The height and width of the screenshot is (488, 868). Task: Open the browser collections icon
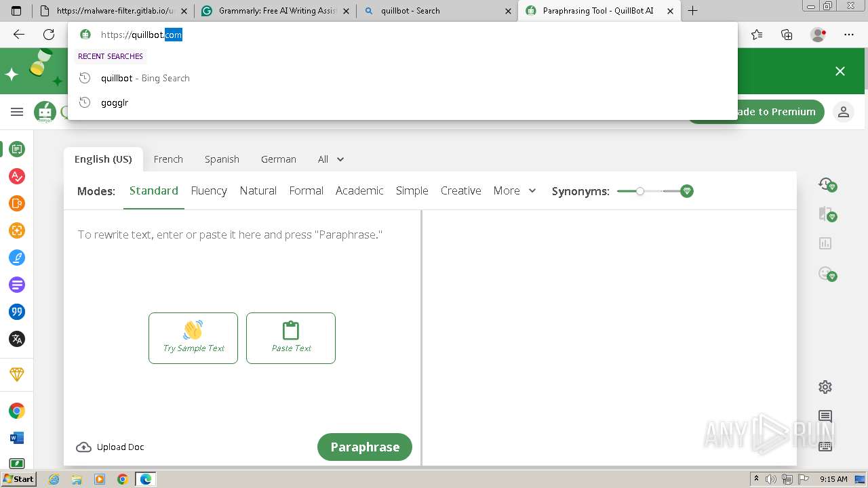(x=787, y=35)
